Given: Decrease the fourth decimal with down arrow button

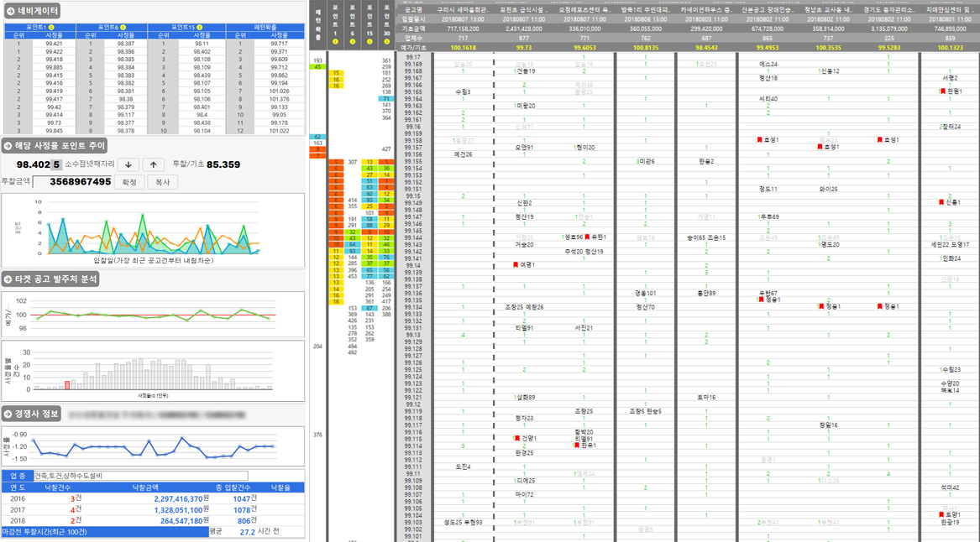Looking at the screenshot, I should [x=128, y=164].
